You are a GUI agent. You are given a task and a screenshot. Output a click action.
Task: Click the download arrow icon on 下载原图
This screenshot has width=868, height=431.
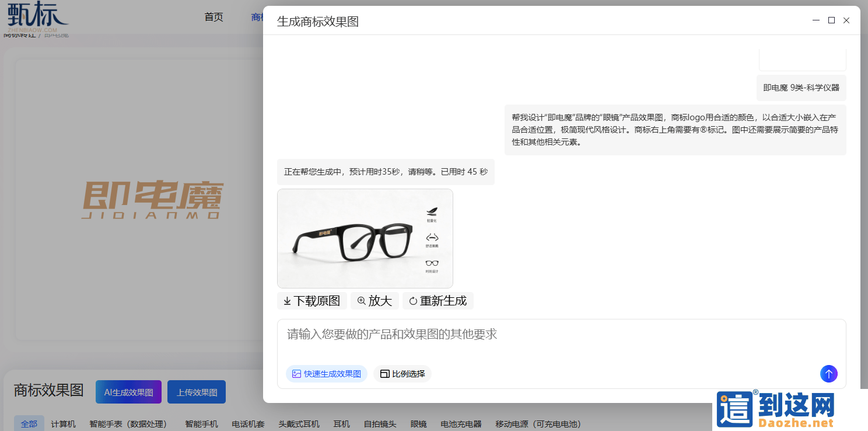[x=287, y=301]
